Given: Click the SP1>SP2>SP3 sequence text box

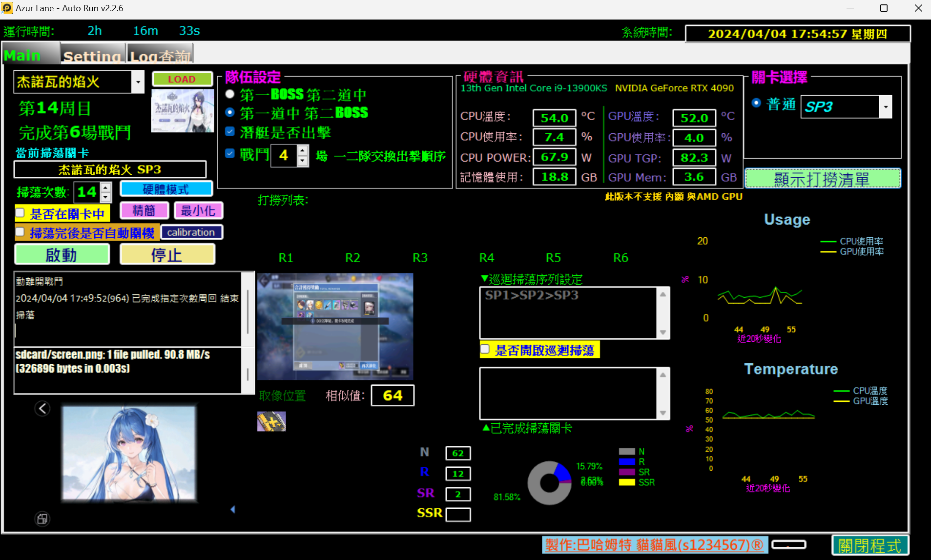Looking at the screenshot, I should click(x=569, y=313).
